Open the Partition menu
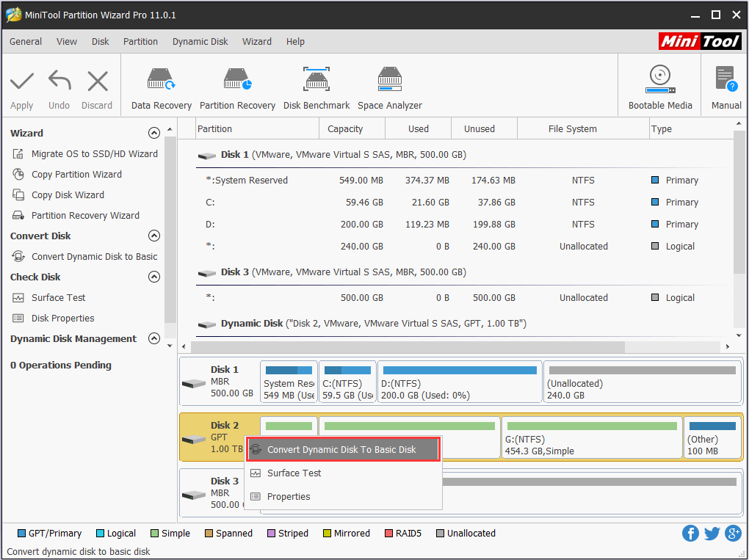Image resolution: width=749 pixels, height=560 pixels. pos(140,42)
